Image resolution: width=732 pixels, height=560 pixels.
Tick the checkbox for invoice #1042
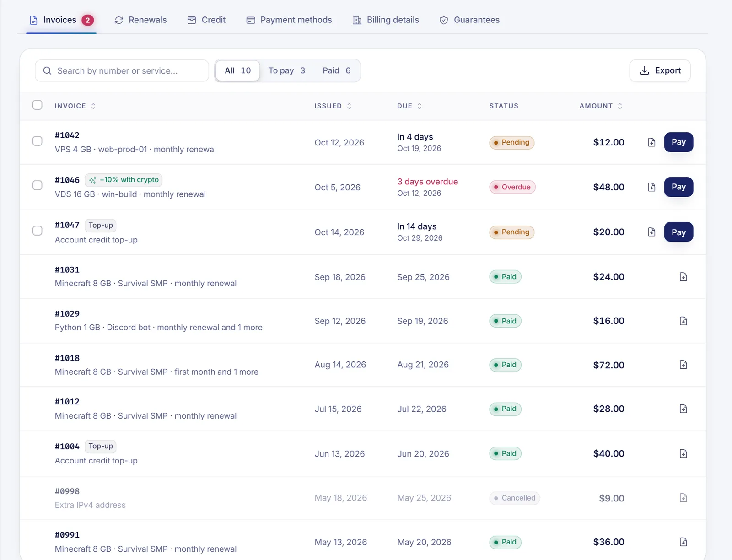pos(38,141)
